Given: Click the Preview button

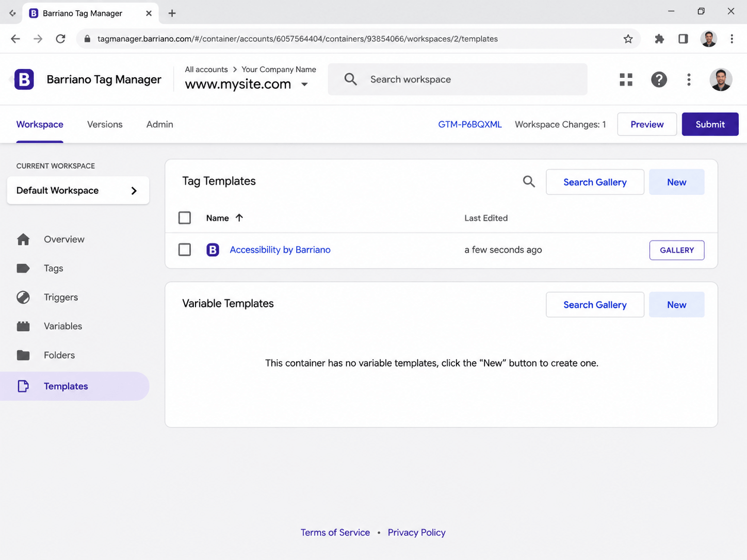Looking at the screenshot, I should 647,124.
